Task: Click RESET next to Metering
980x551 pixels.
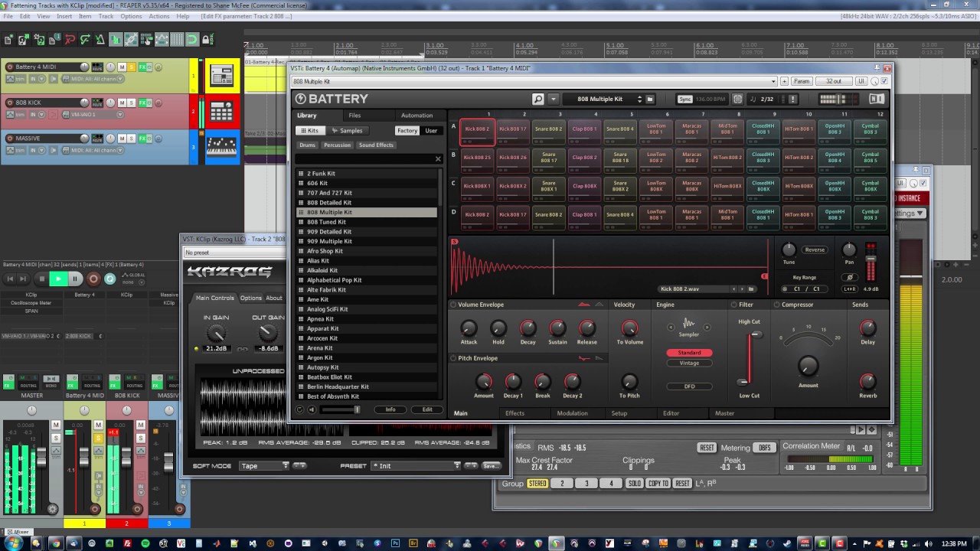Action: pos(707,448)
